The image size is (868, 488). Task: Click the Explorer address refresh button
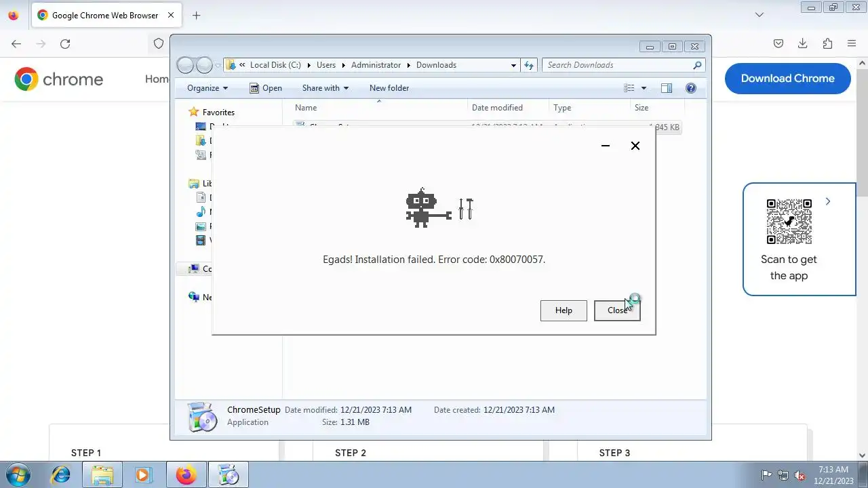click(x=529, y=65)
